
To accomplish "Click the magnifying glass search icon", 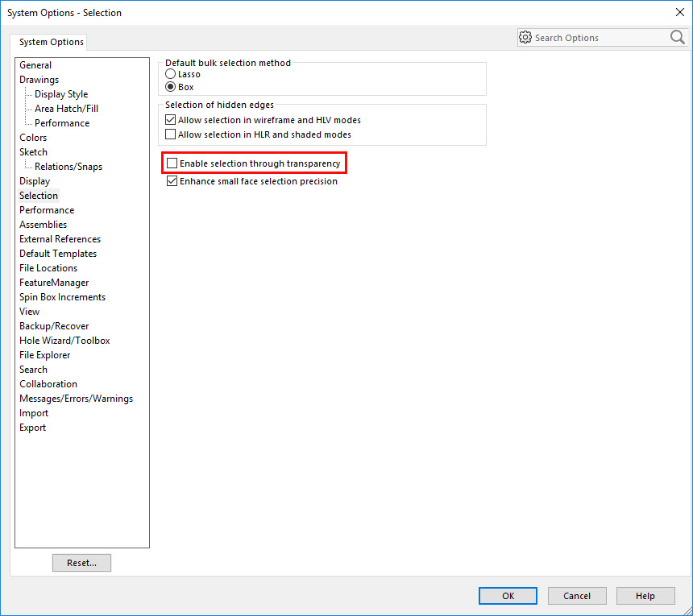I will (677, 37).
